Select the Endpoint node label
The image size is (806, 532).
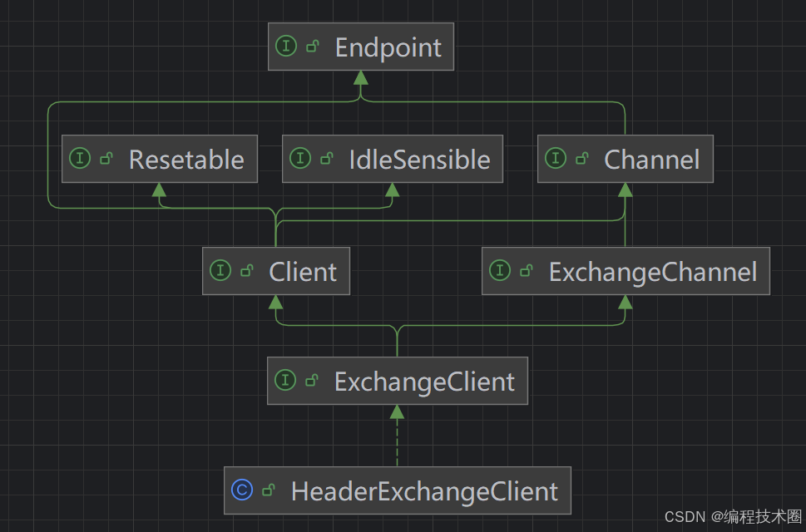pos(388,47)
